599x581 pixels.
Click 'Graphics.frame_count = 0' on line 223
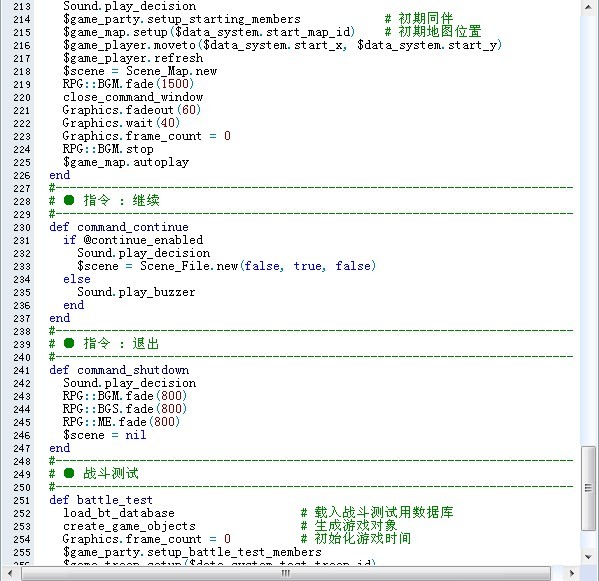pos(147,136)
